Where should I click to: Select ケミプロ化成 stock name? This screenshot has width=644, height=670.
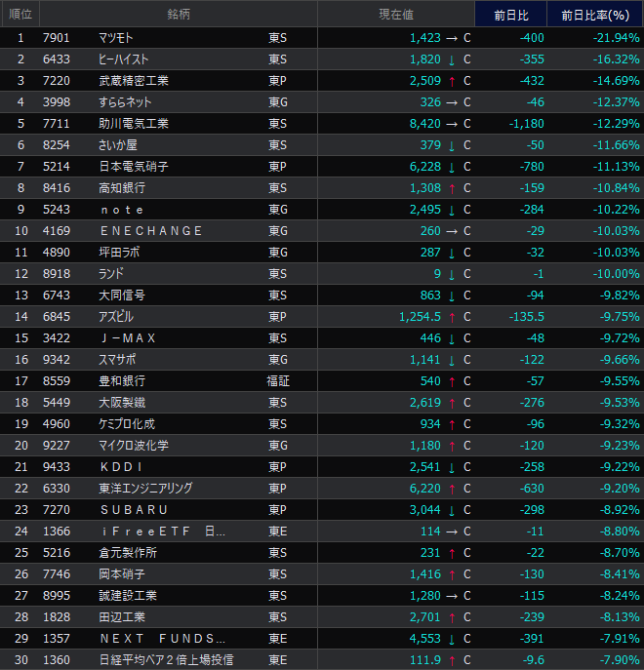127,424
